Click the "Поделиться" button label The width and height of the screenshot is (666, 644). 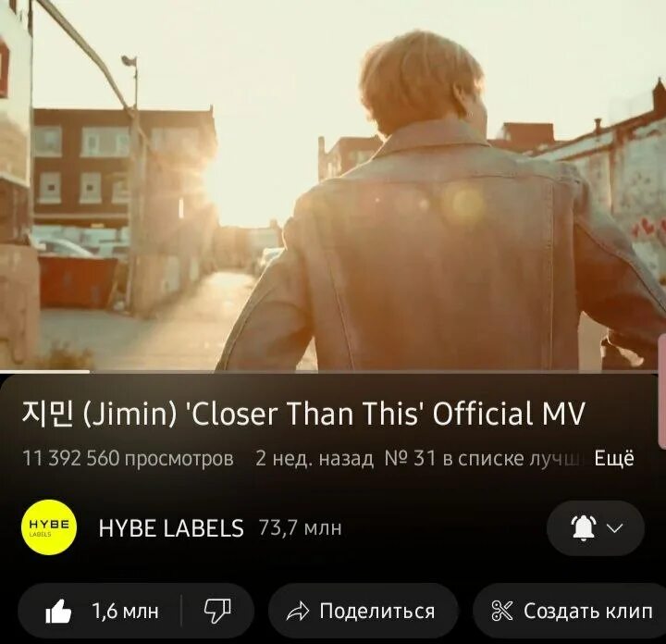point(377,612)
